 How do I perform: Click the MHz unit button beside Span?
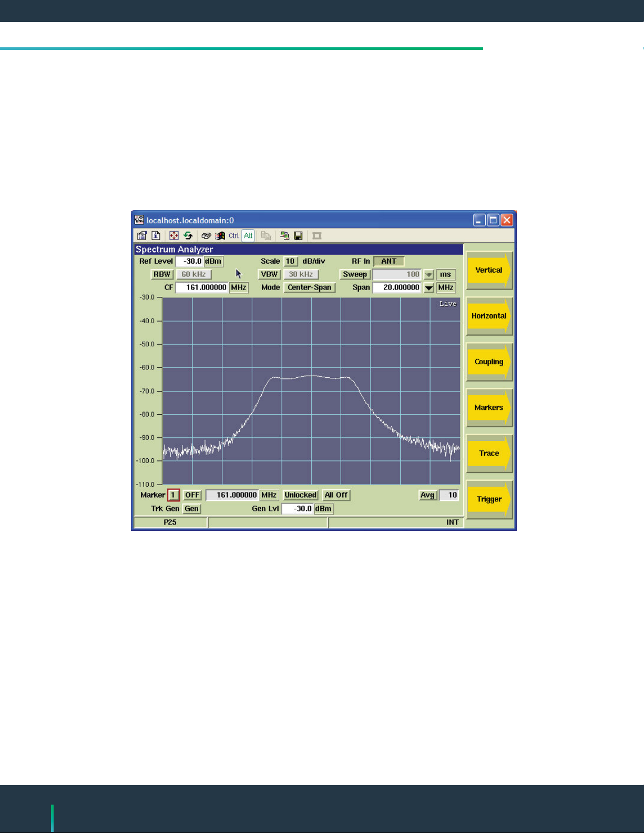point(446,287)
